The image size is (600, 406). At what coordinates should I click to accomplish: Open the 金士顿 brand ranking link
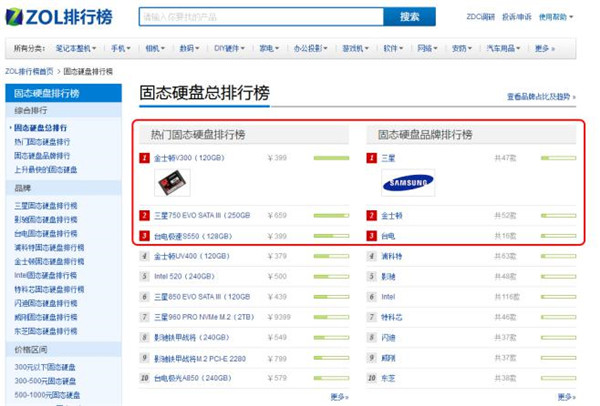[x=391, y=215]
